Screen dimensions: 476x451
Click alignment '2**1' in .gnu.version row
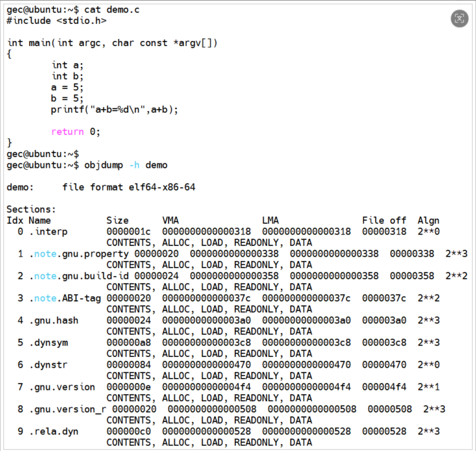click(429, 387)
